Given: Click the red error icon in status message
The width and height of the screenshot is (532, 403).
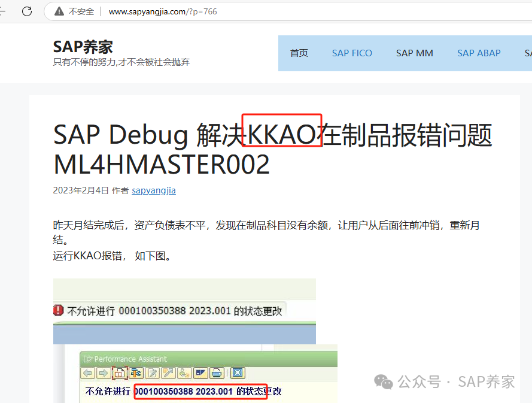Looking at the screenshot, I should 59,310.
